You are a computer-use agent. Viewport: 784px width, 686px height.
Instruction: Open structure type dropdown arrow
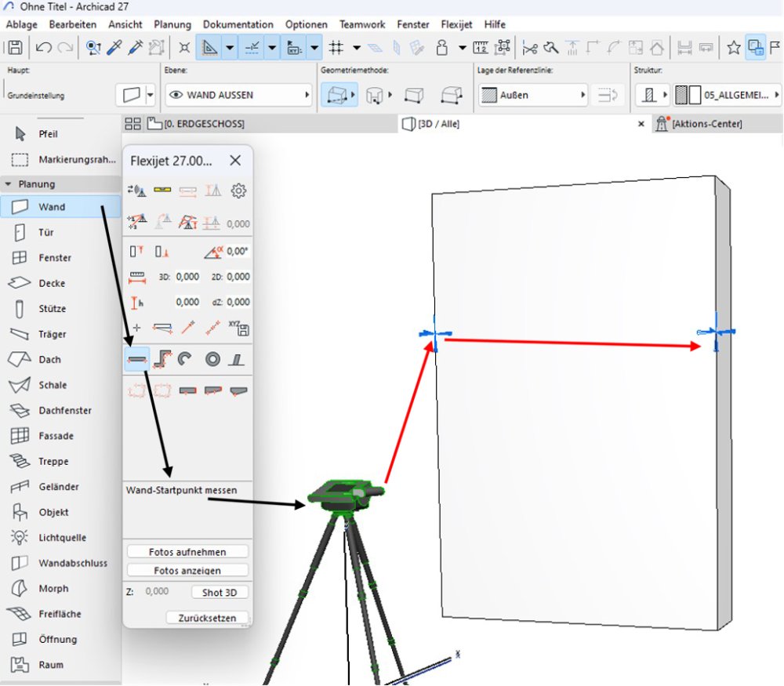point(665,95)
